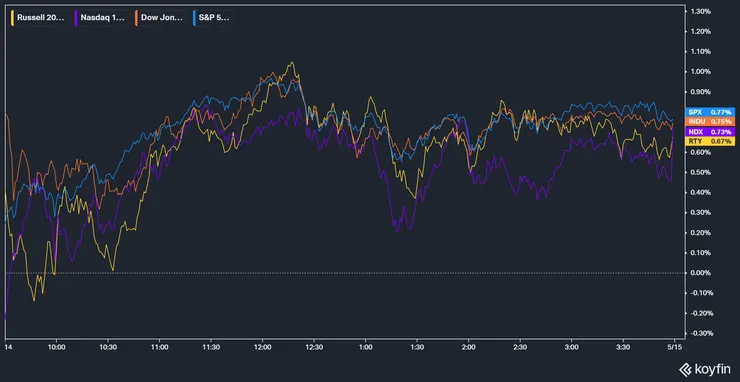Click the RTY 0.67% value tag
740x382 pixels.
(709, 141)
